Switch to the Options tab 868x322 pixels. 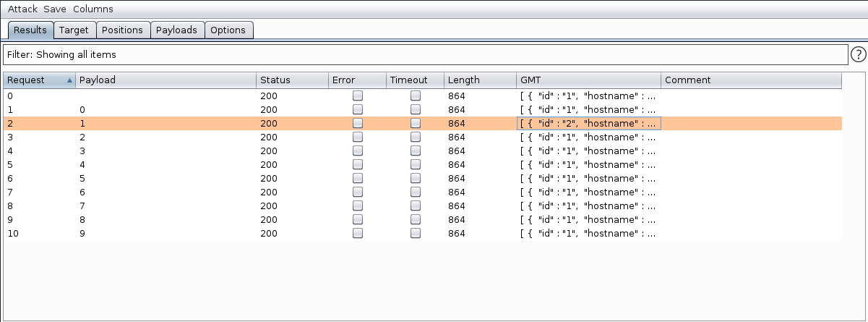click(x=228, y=30)
